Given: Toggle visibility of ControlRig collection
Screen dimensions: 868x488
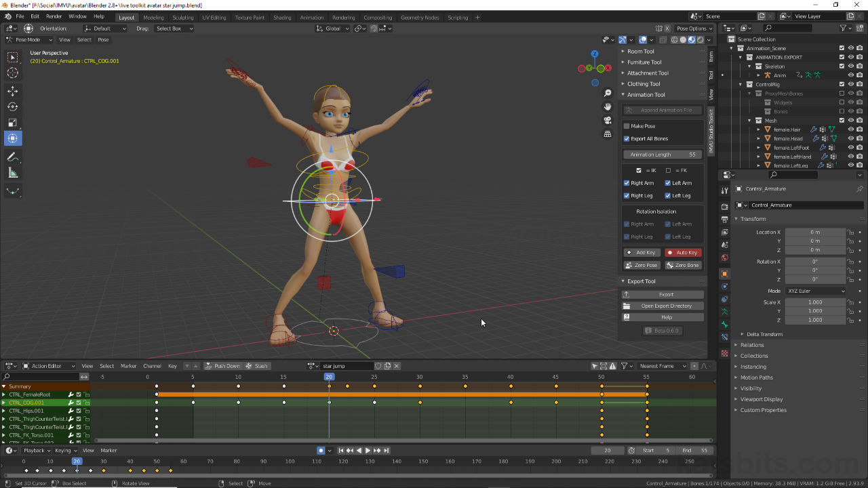Looking at the screenshot, I should pos(850,84).
